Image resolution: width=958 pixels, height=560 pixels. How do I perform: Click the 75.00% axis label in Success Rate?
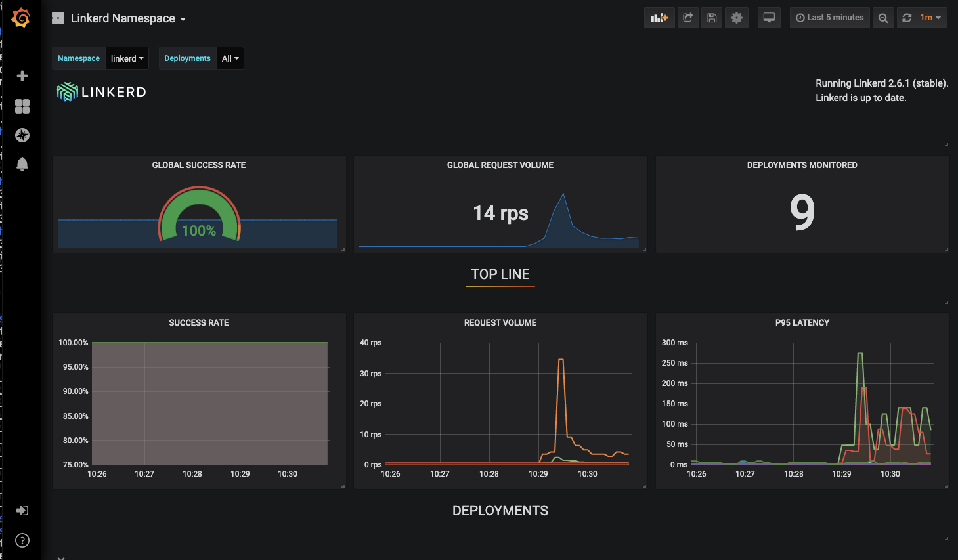coord(76,465)
